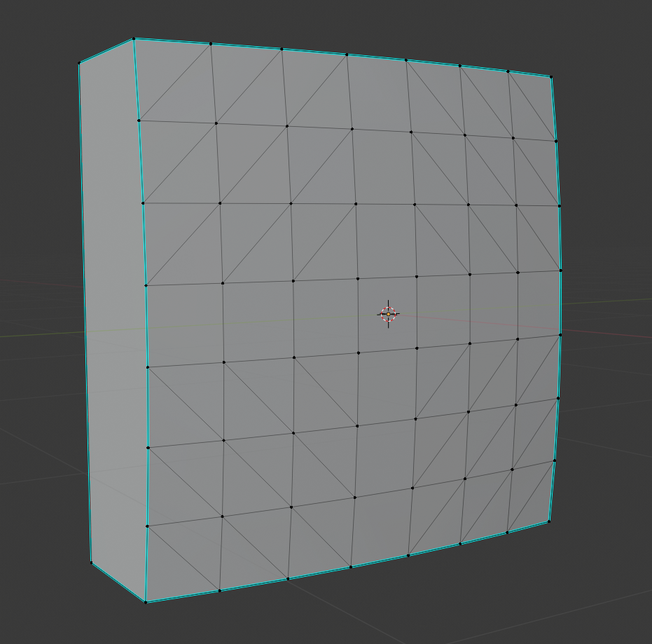Select the front face's bottom-left corner vertex

pos(146,602)
